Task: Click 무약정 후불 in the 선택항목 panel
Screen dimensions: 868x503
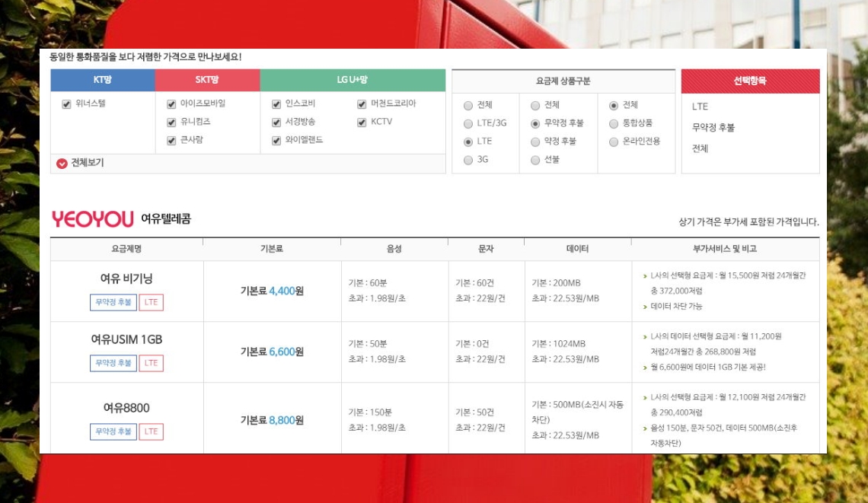Action: (x=713, y=128)
